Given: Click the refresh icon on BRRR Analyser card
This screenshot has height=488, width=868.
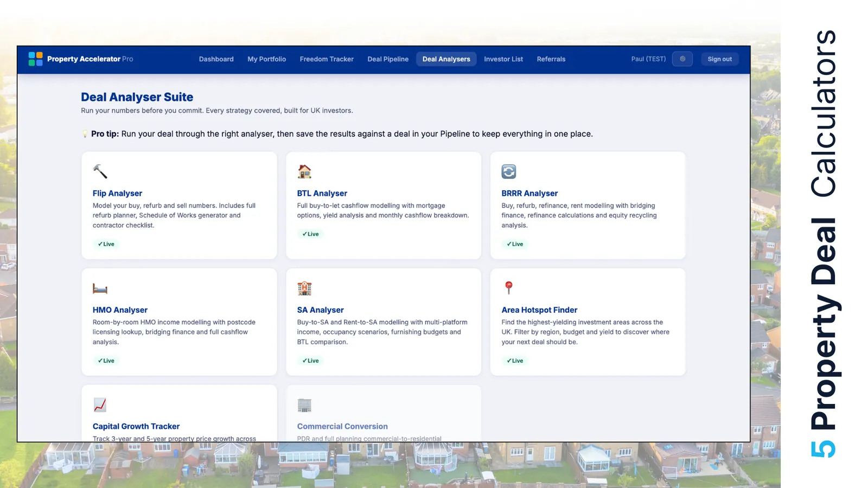Looking at the screenshot, I should click(509, 171).
